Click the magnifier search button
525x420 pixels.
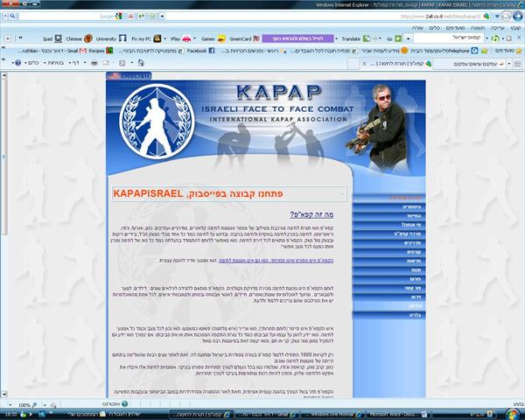tap(13, 16)
